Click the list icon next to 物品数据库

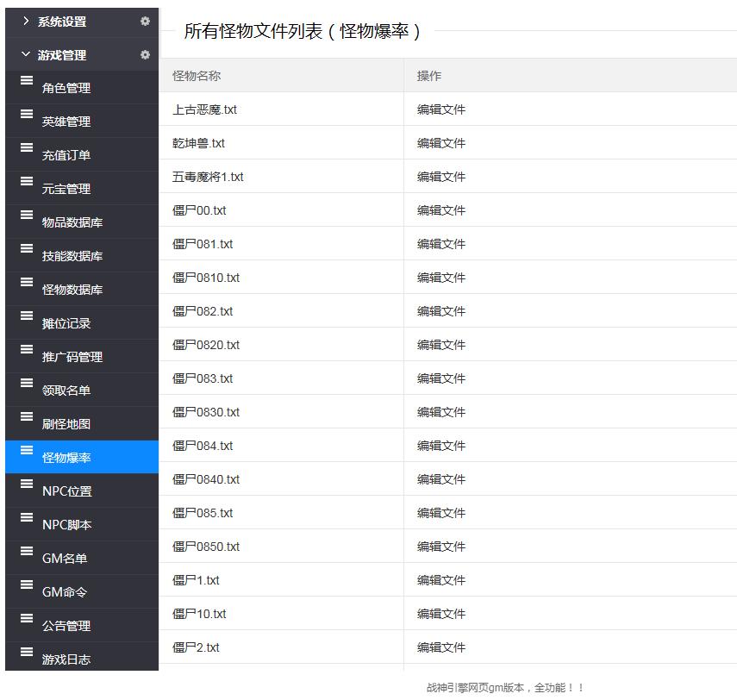(27, 216)
